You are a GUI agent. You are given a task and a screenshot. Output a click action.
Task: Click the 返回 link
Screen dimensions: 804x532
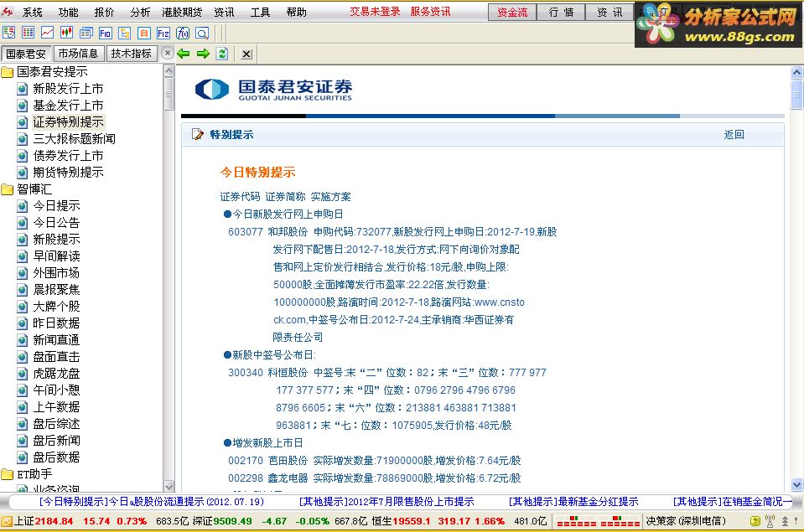[x=734, y=134]
